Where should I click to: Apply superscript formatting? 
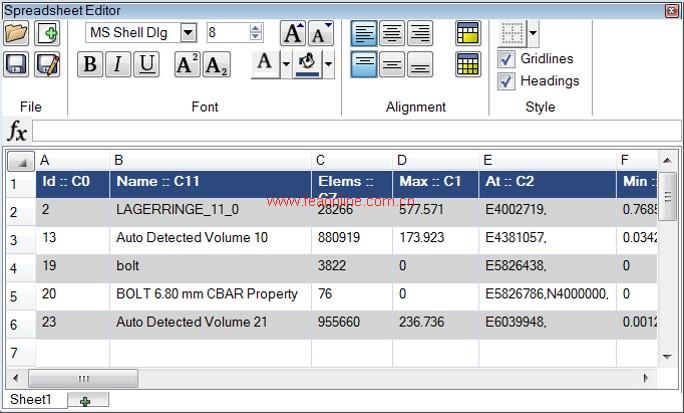187,65
